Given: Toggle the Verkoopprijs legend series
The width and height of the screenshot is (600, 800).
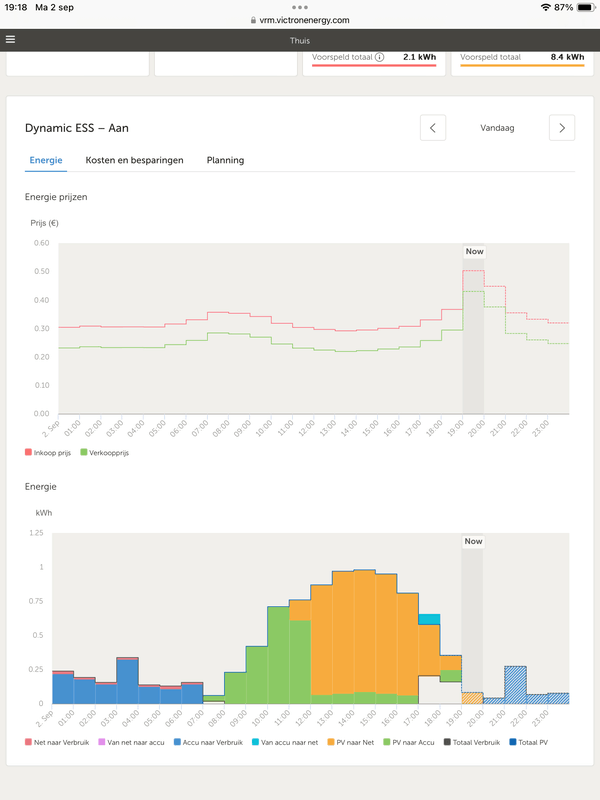Looking at the screenshot, I should click(x=110, y=452).
